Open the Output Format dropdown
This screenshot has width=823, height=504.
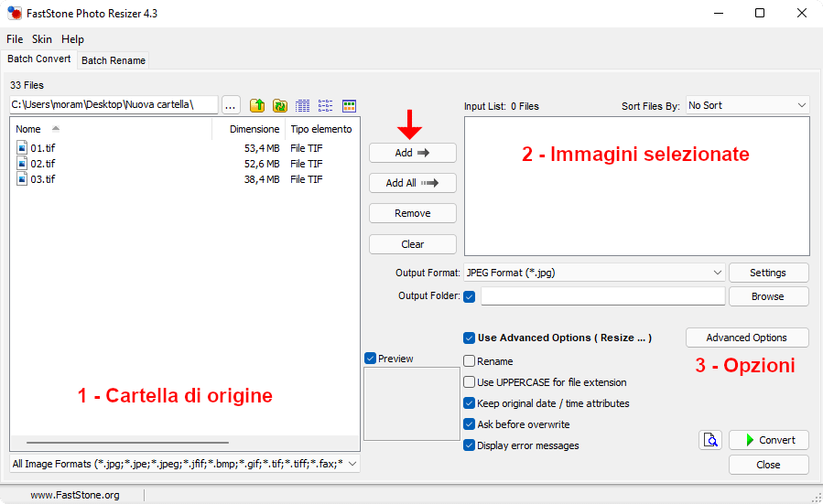595,273
